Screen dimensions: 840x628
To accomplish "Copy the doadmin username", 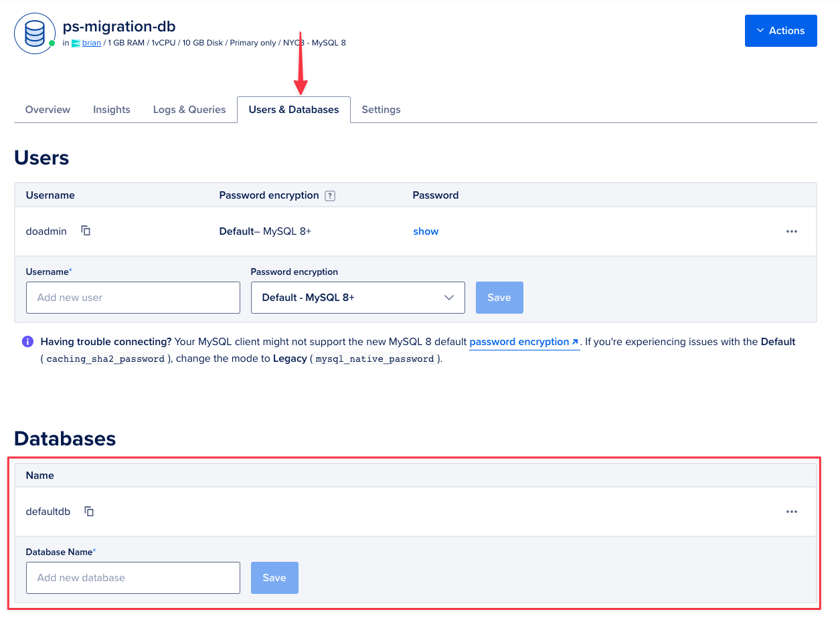I will pos(86,231).
